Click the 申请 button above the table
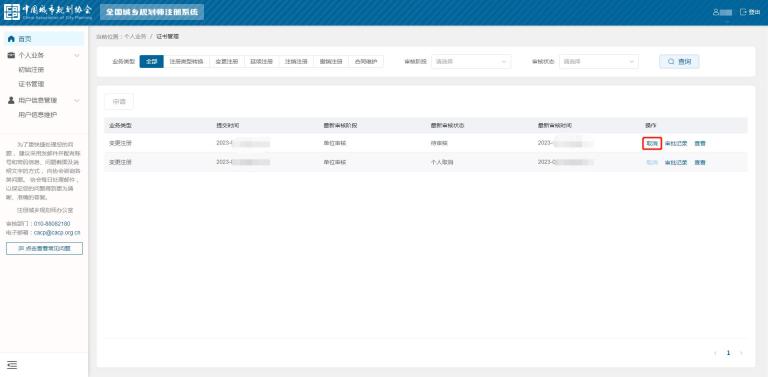The width and height of the screenshot is (768, 377). pyautogui.click(x=119, y=101)
